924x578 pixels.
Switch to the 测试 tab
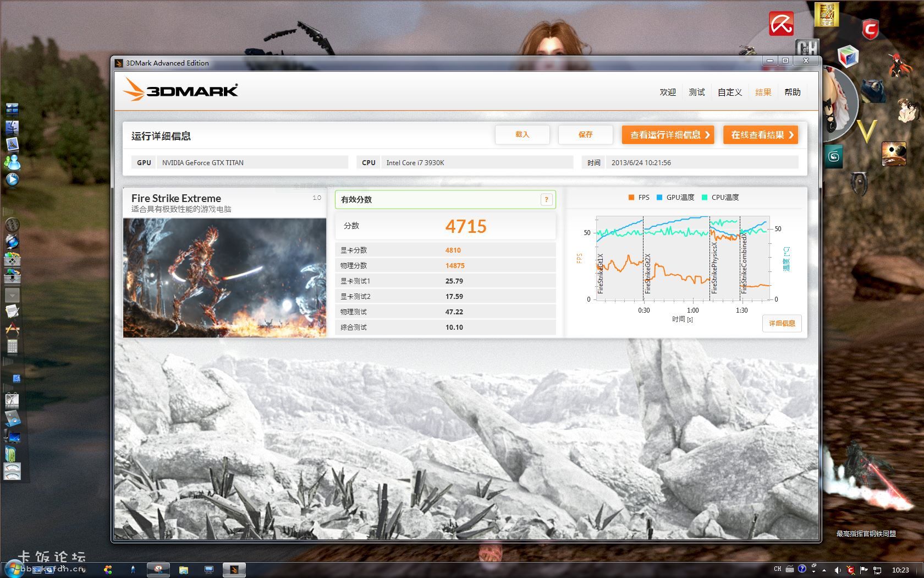click(697, 92)
